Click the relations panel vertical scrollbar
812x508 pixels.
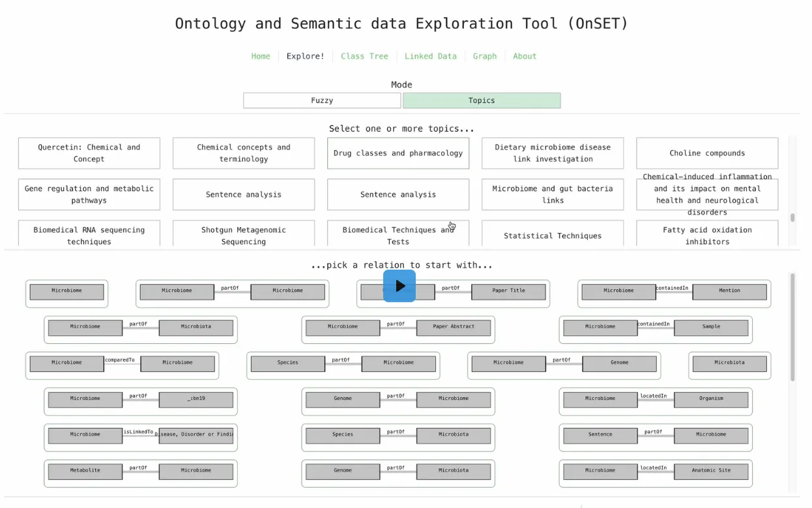click(792, 327)
